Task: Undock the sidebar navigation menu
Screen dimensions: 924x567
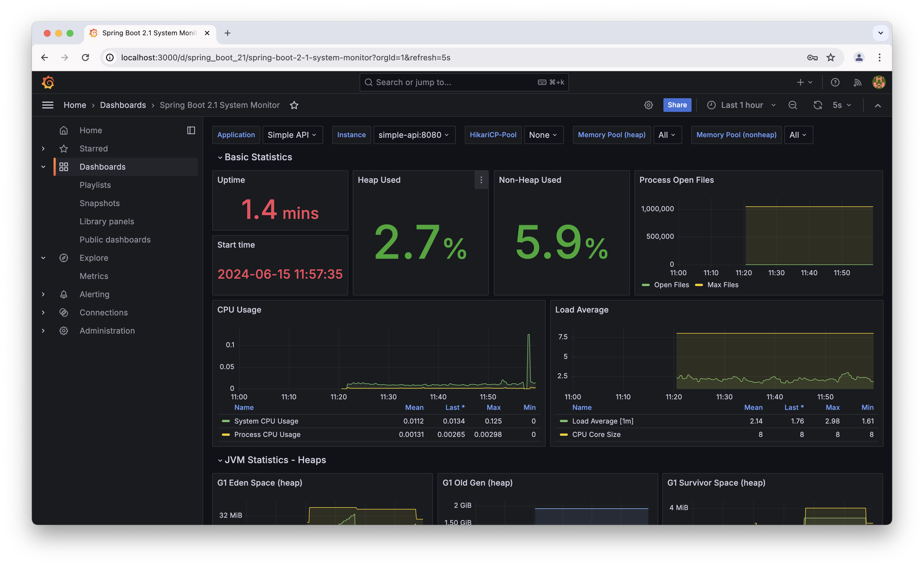Action: 191,130
